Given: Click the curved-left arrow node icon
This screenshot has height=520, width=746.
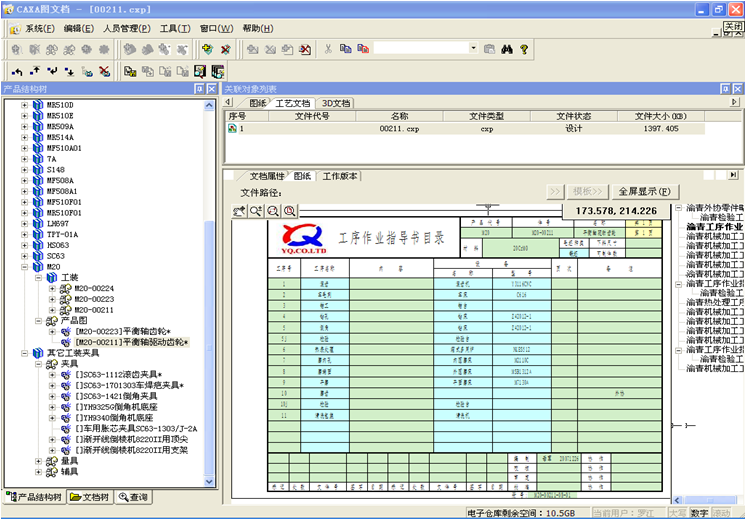Looking at the screenshot, I should (17, 72).
